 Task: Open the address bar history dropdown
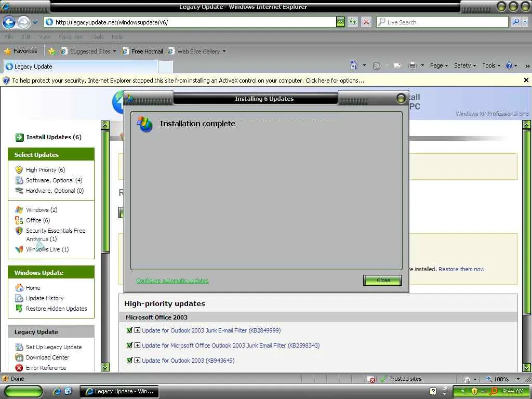(340, 22)
